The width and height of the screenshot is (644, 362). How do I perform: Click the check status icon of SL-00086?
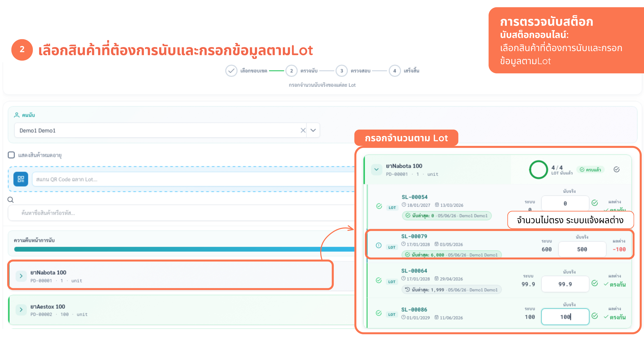pyautogui.click(x=379, y=313)
